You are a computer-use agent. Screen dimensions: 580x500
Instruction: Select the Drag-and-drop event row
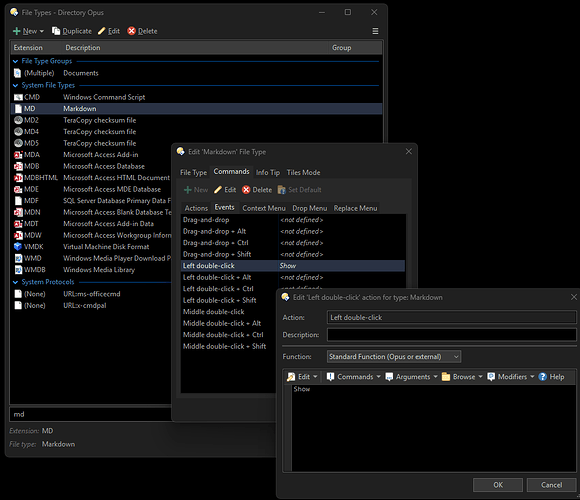(293, 220)
